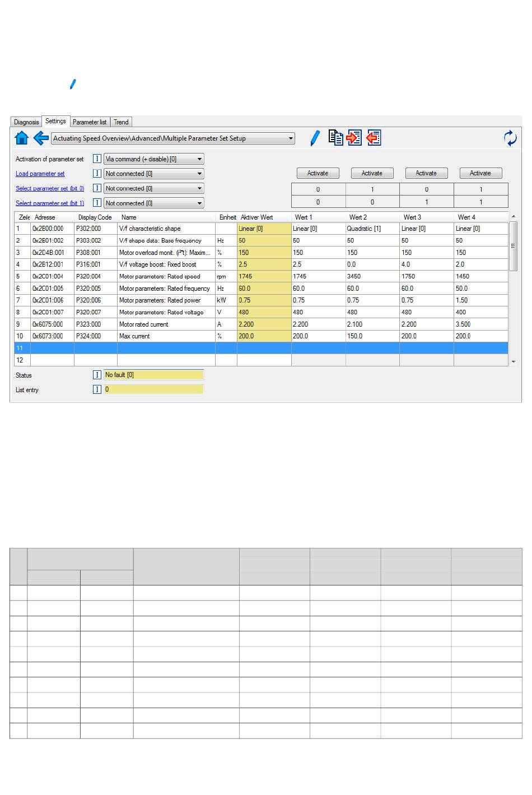
Task: Select display code cell P324:000
Action: point(96,336)
